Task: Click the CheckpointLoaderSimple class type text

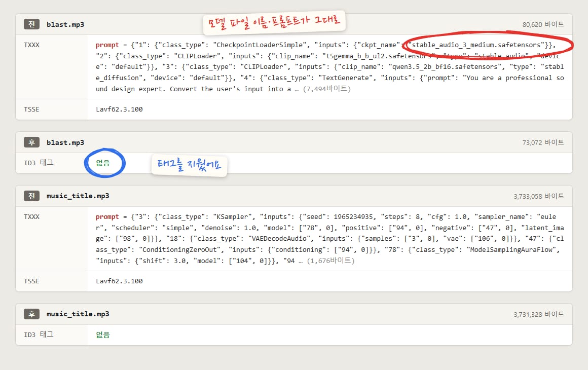Action: point(260,45)
